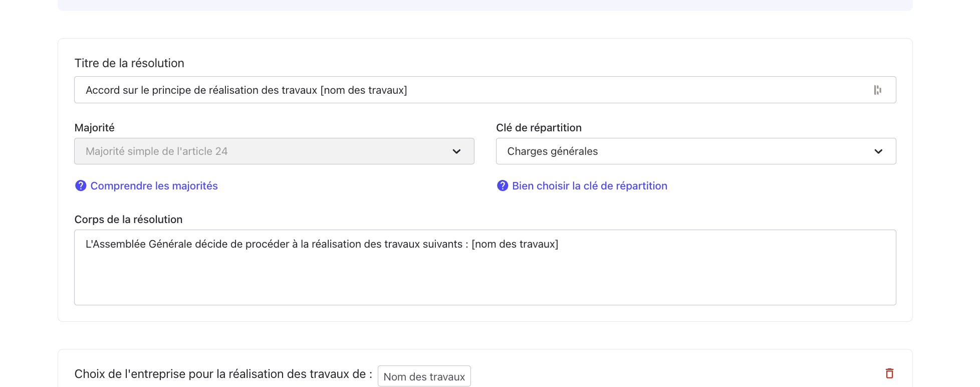Screen dimensions: 980x387
Task: Place cursor on '[nom des travaux]' in resolution body
Action: (x=515, y=244)
